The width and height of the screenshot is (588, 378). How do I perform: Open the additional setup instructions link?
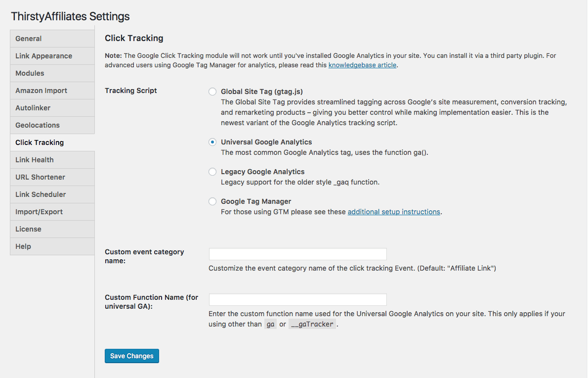pyautogui.click(x=394, y=212)
